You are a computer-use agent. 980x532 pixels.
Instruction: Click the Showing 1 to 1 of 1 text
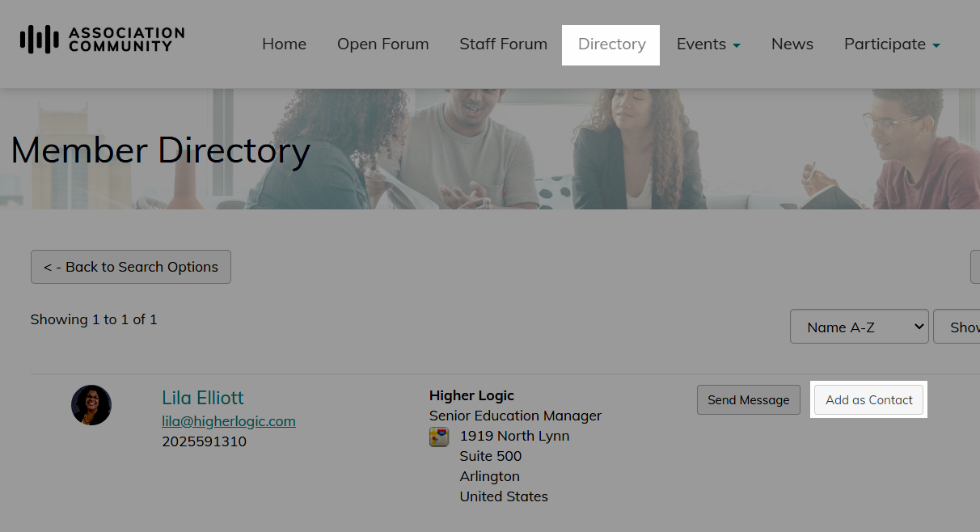click(x=94, y=319)
